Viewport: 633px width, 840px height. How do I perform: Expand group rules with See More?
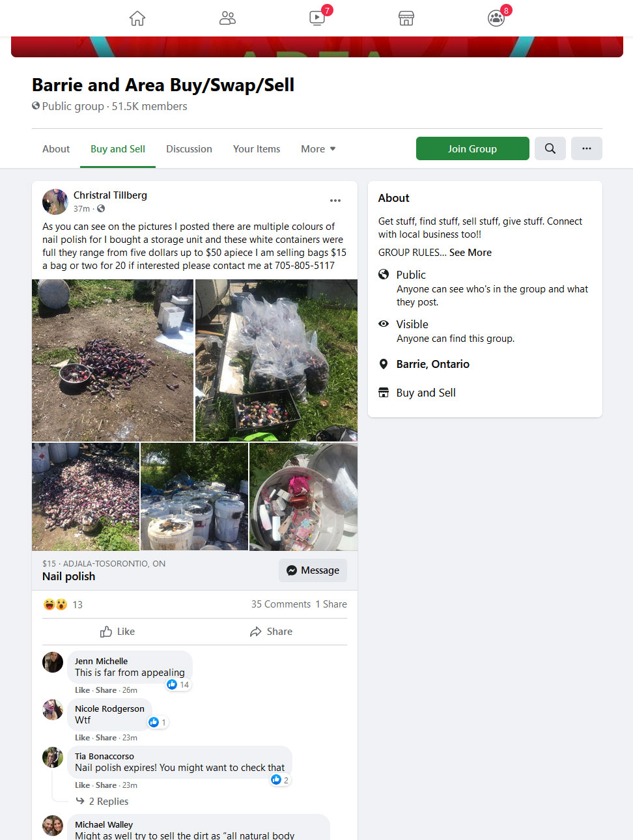[470, 253]
